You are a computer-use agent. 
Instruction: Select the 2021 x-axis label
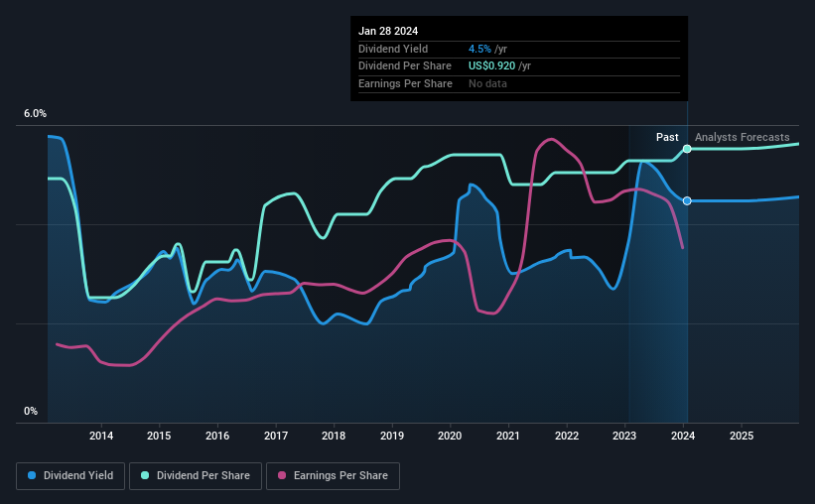tap(508, 436)
